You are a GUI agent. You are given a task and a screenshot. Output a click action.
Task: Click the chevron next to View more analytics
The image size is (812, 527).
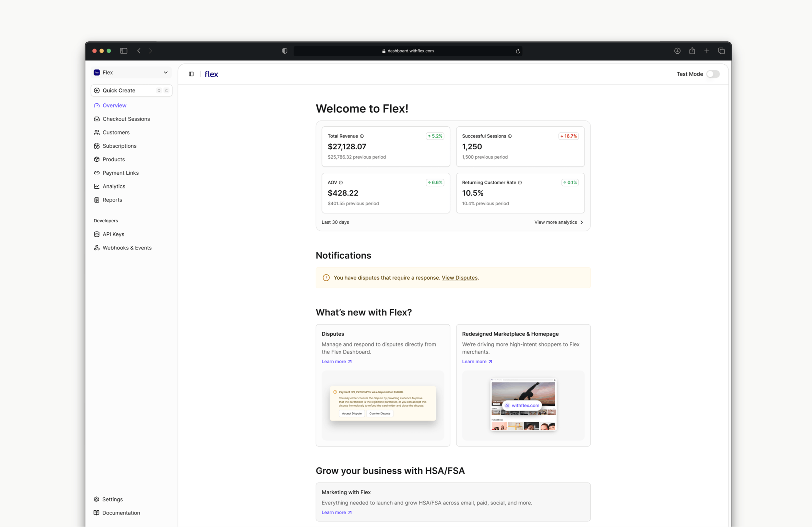pos(581,222)
